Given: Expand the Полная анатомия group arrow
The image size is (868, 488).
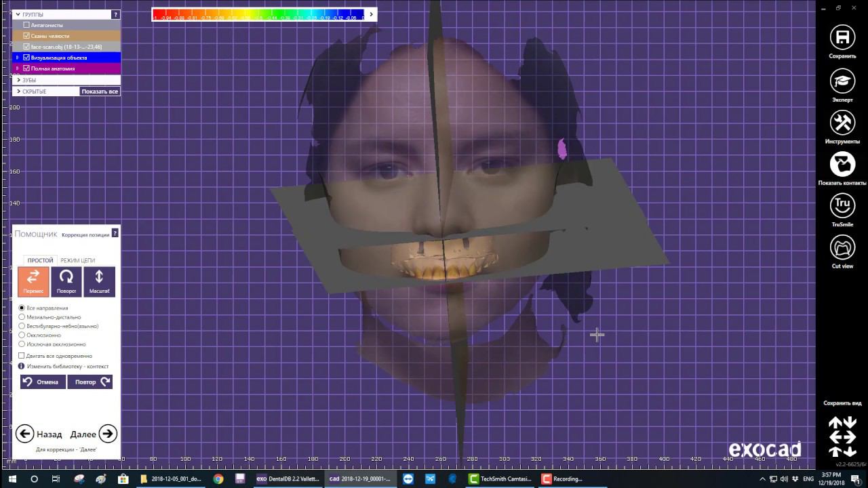Looking at the screenshot, I should tap(18, 68).
